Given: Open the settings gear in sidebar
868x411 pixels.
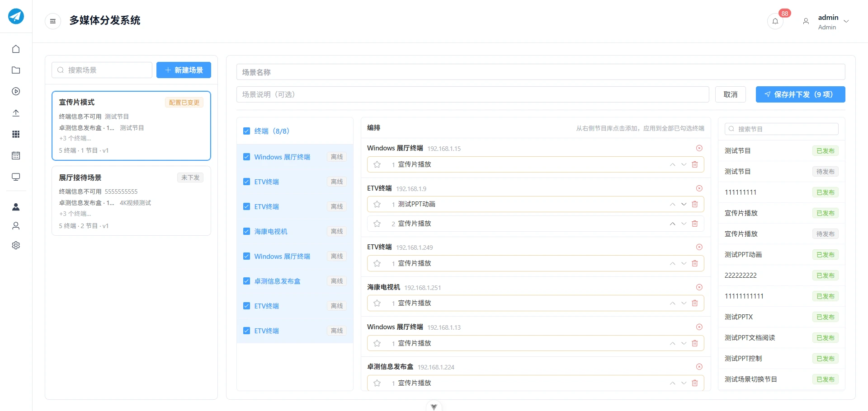Looking at the screenshot, I should pos(16,245).
